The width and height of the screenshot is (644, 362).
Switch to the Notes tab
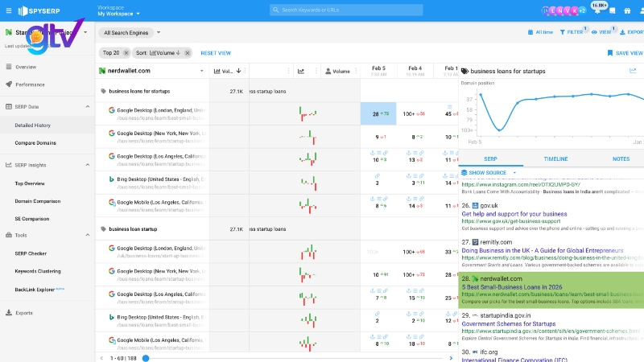621,159
